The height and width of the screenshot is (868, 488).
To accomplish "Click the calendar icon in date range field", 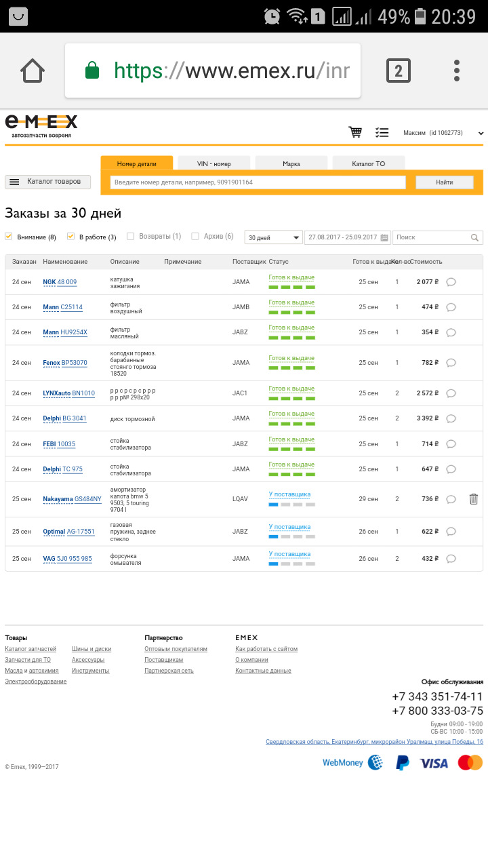I will 384,237.
